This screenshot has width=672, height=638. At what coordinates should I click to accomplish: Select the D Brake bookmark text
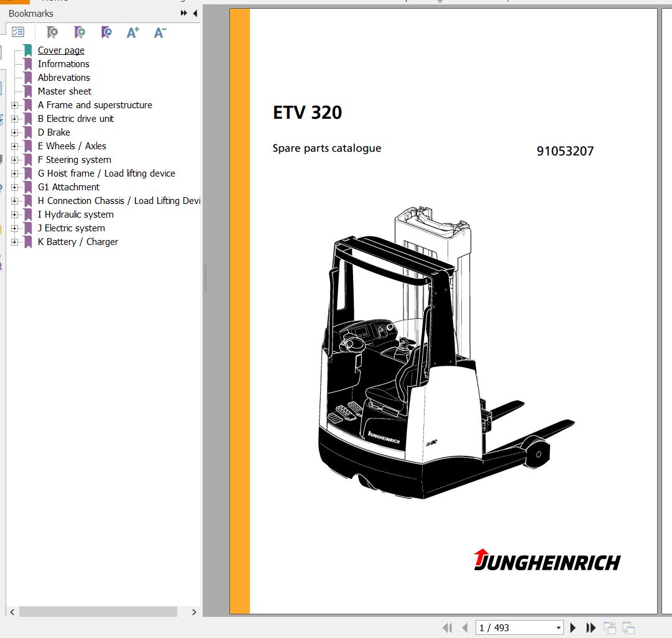(x=54, y=132)
